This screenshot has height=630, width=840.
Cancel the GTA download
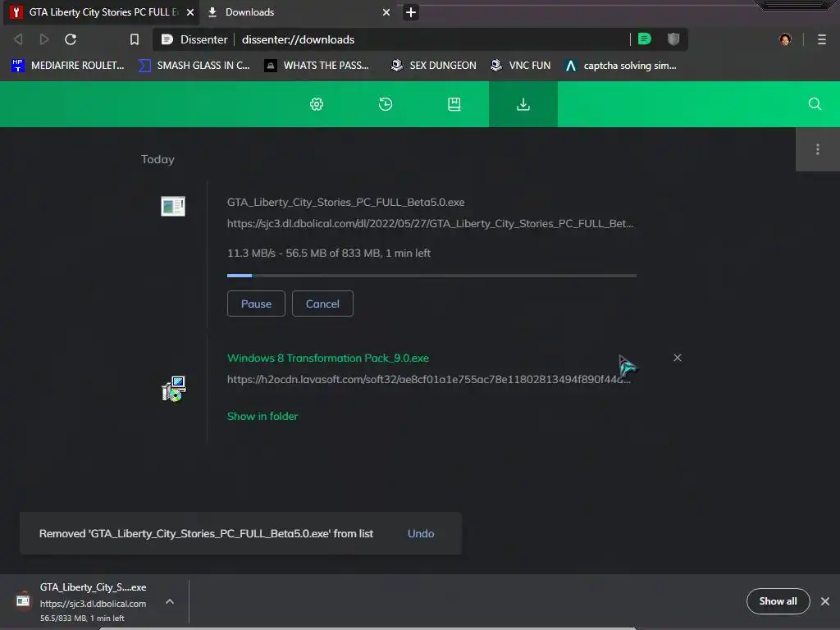[322, 304]
